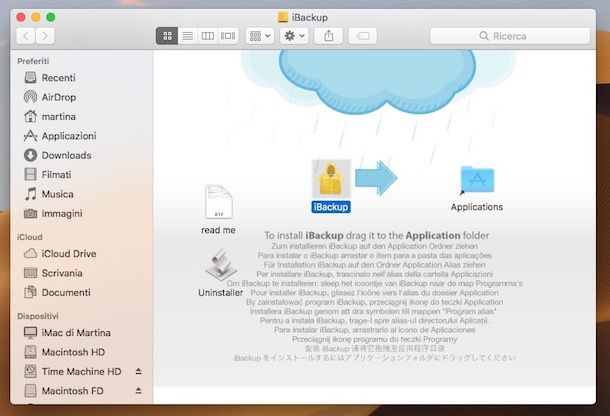Minimize the window with yellow button
Image resolution: width=610 pixels, height=416 pixels.
(x=36, y=17)
